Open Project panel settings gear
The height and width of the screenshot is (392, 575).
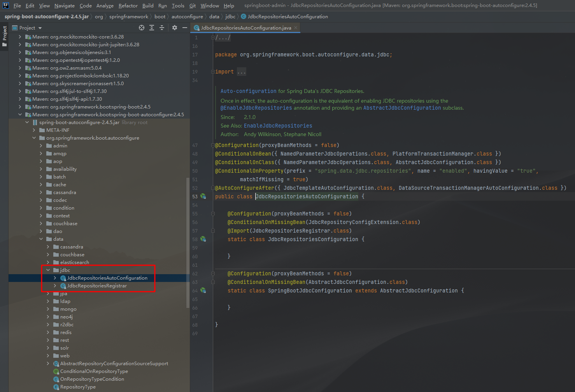[175, 28]
